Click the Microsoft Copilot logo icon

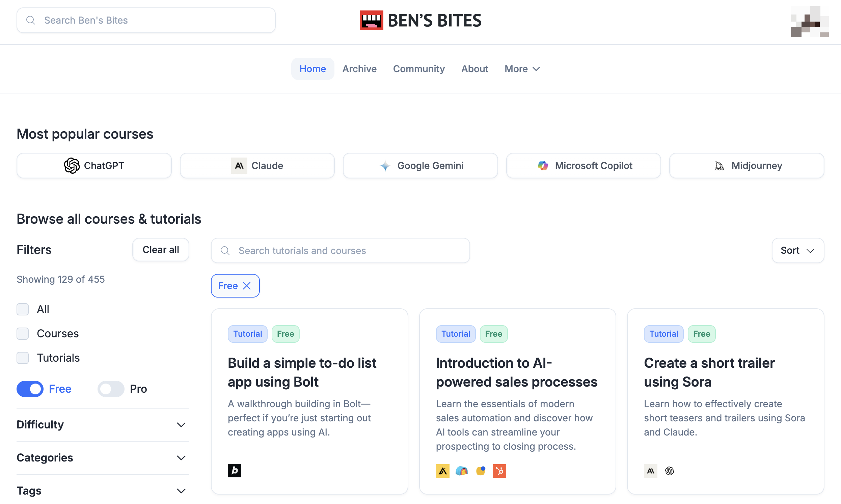[x=543, y=166]
